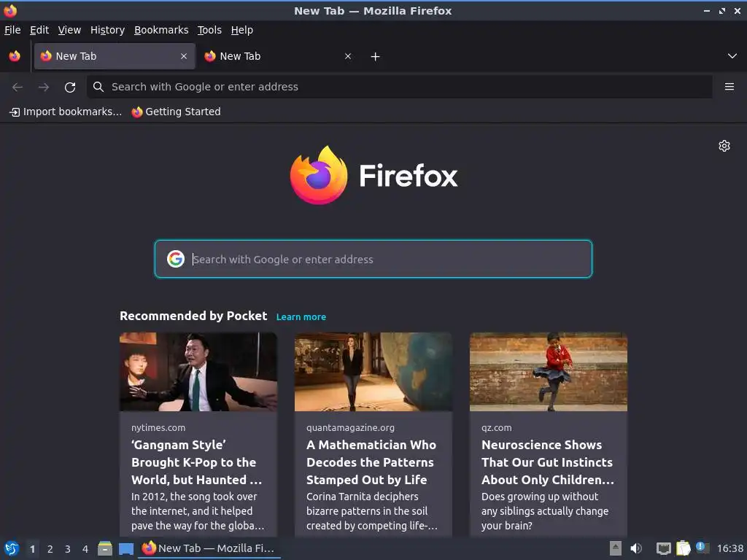Switch to the second New Tab
Viewport: 747px width, 560px height.
(x=279, y=56)
